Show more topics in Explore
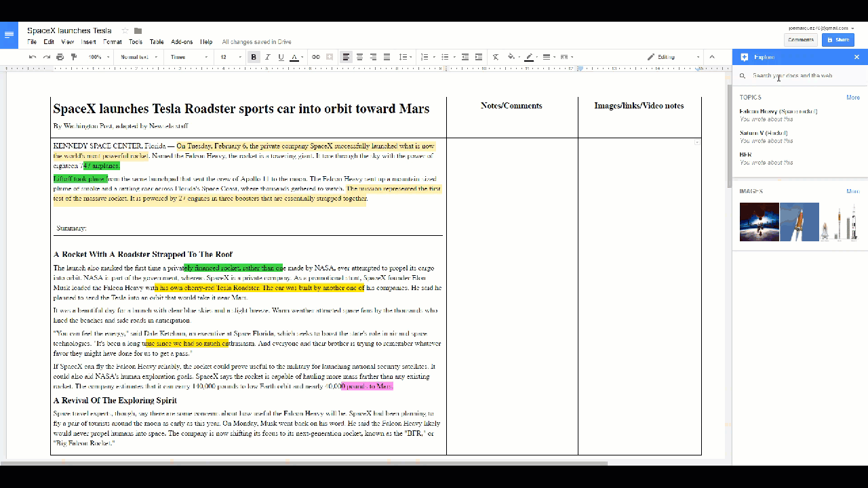This screenshot has height=488, width=868. [x=853, y=98]
